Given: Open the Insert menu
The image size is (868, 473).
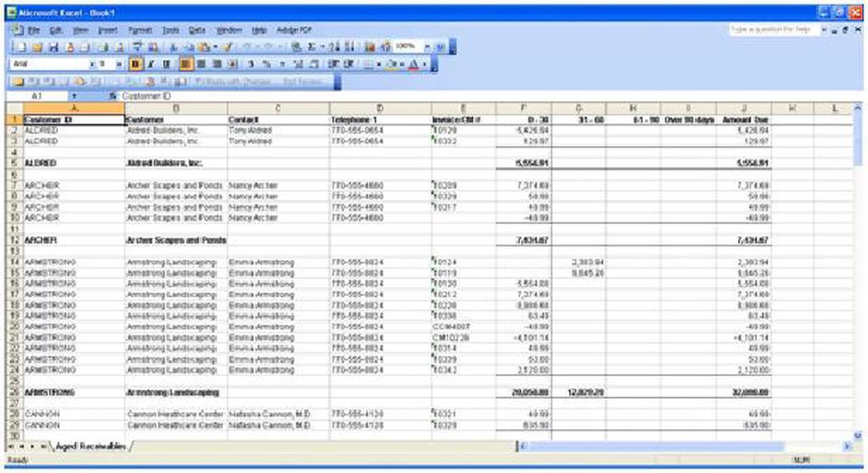Looking at the screenshot, I should 108,30.
